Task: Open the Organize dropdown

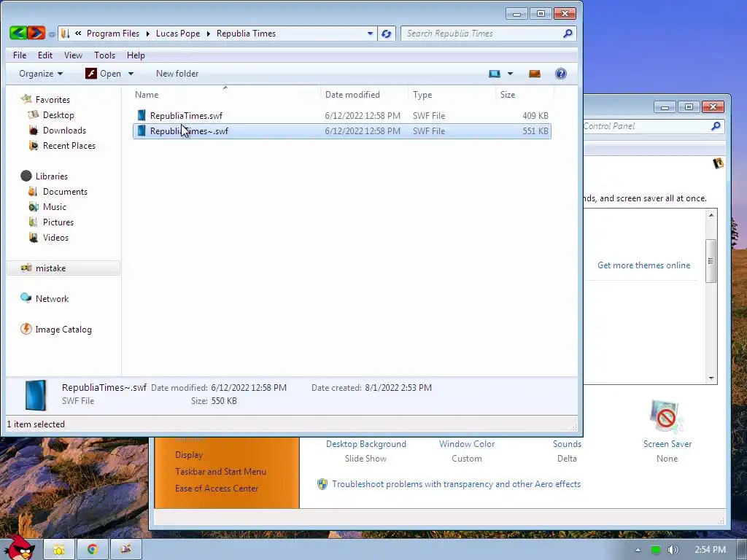Action: point(41,74)
